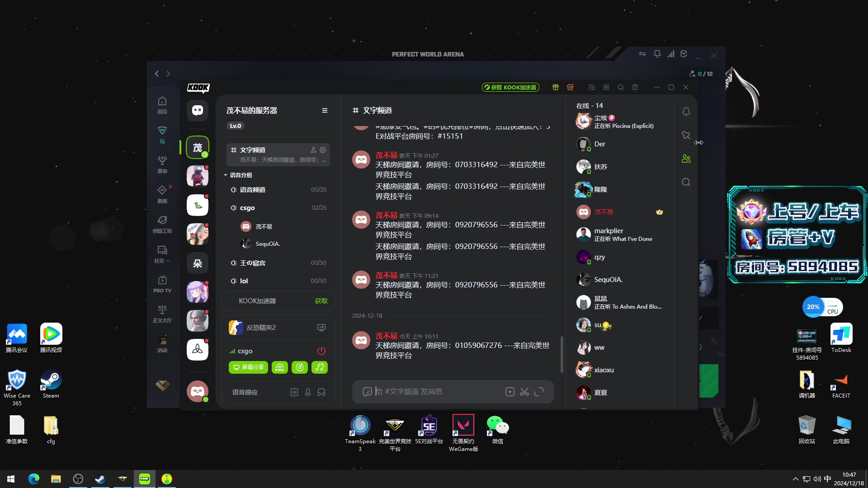868x488 pixels.
Task: Open 文字频道 channel settings gear
Action: pos(323,150)
